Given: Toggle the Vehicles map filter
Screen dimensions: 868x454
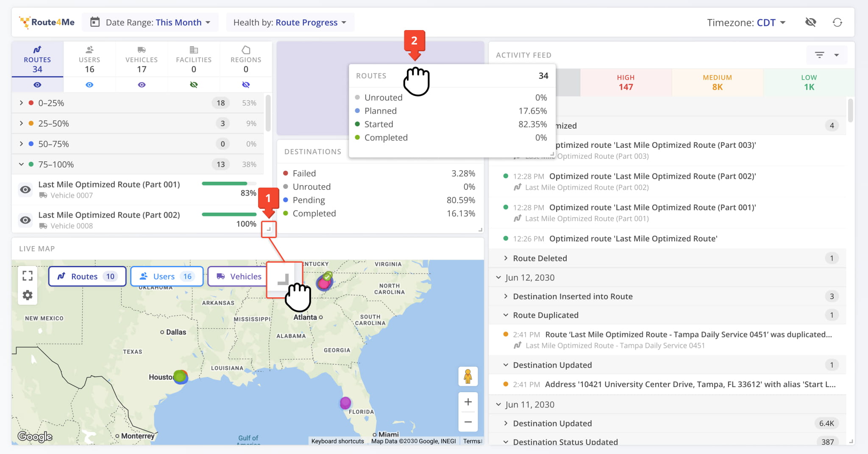Looking at the screenshot, I should pyautogui.click(x=238, y=276).
